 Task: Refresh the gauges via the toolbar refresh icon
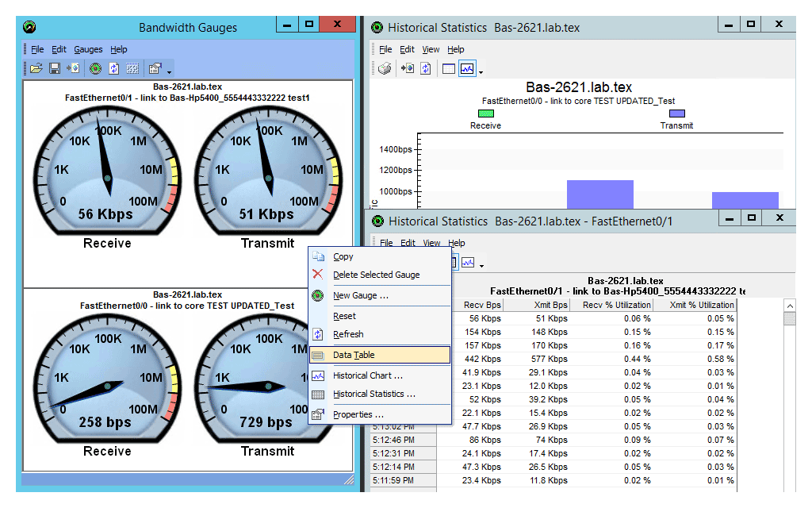pyautogui.click(x=113, y=68)
